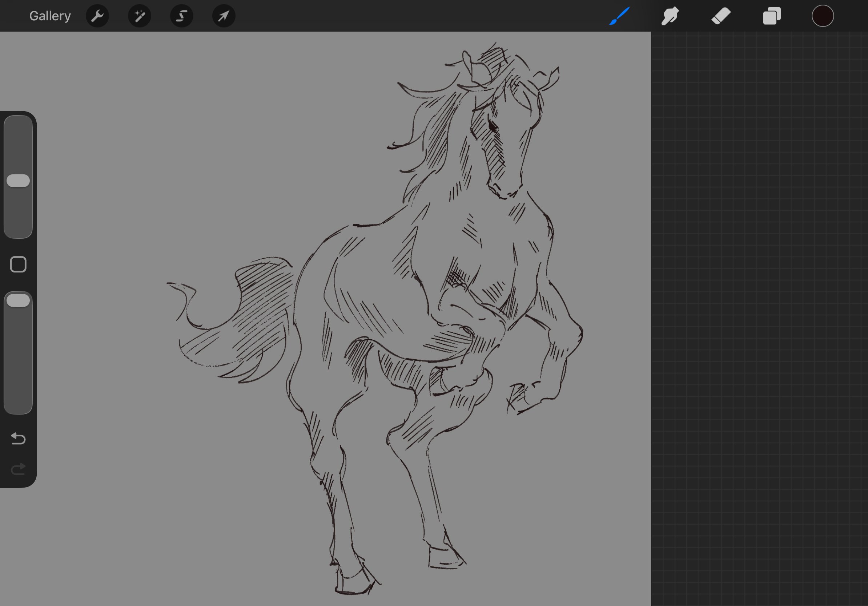The width and height of the screenshot is (868, 606).
Task: Select the Paint brush tool
Action: (619, 16)
